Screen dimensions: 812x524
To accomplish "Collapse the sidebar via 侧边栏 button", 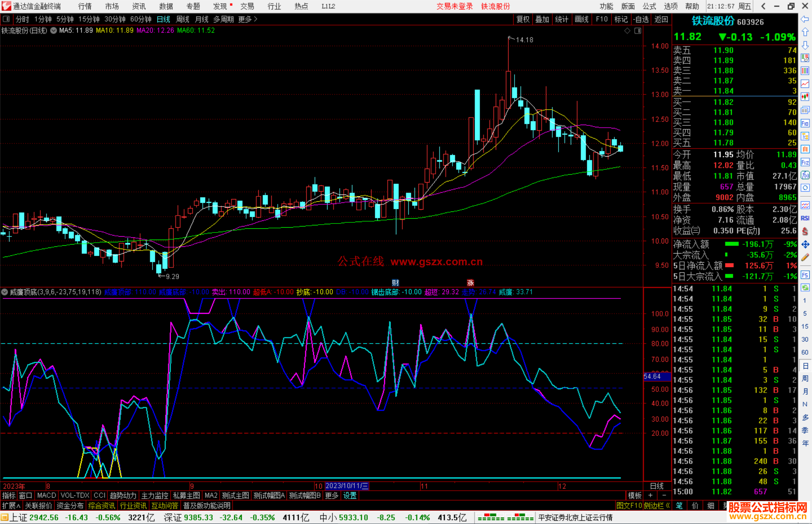I will click(656, 506).
